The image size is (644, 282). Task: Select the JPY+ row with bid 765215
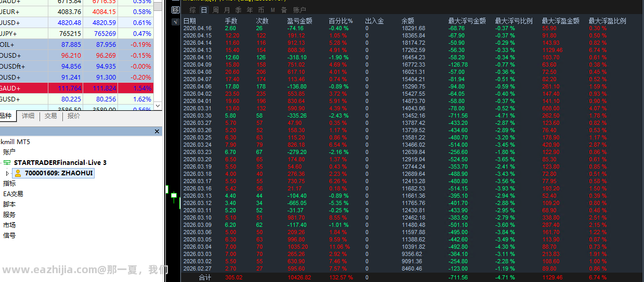pyautogui.click(x=77, y=33)
